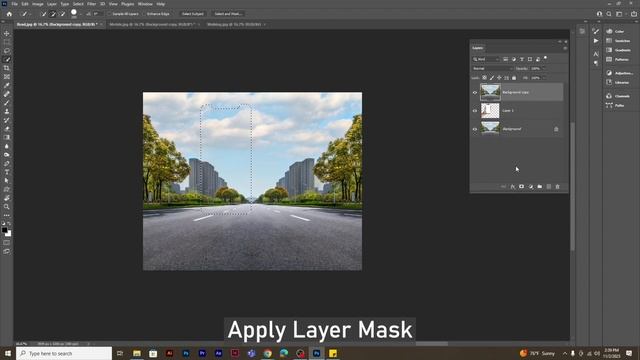Select the Hand tool

[x=7, y=198]
